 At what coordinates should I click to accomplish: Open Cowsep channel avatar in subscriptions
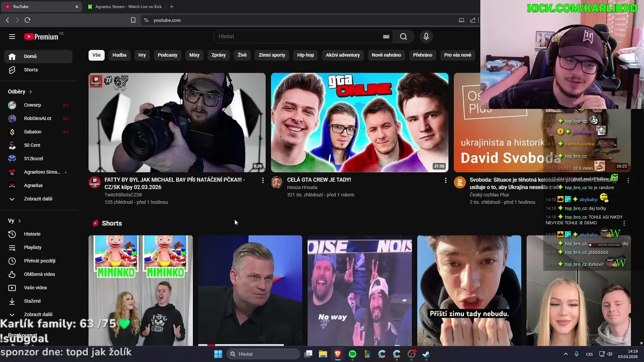(12, 105)
